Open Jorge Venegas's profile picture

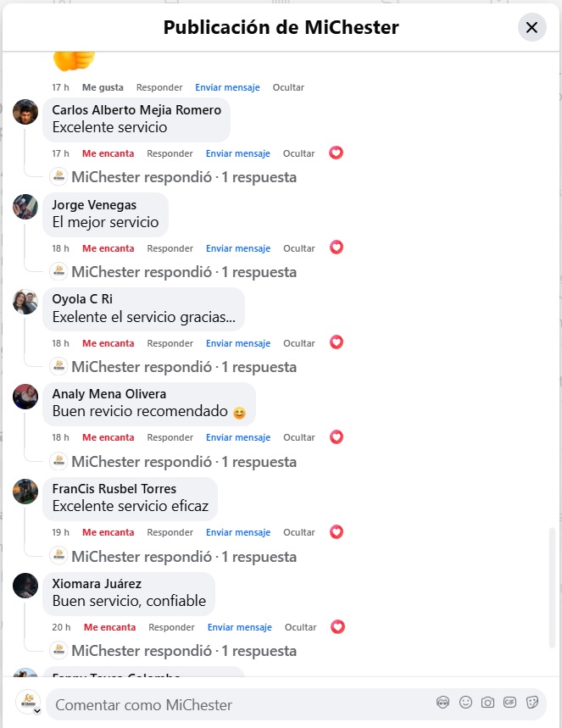tap(25, 207)
